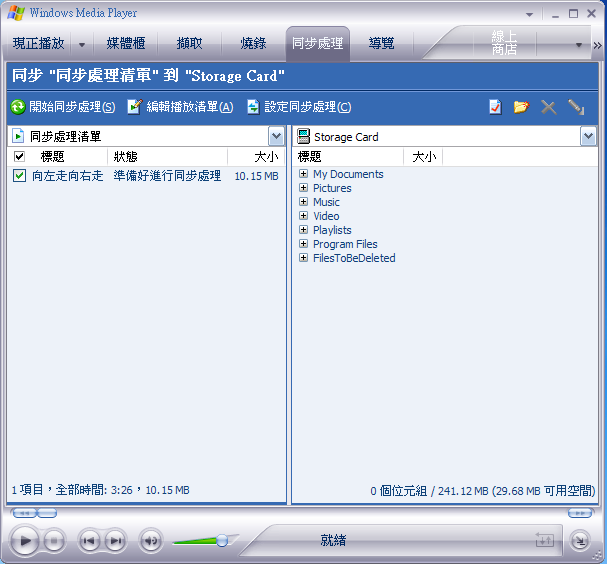Expand the Video folder
This screenshot has height=564, width=607.
pyautogui.click(x=304, y=216)
